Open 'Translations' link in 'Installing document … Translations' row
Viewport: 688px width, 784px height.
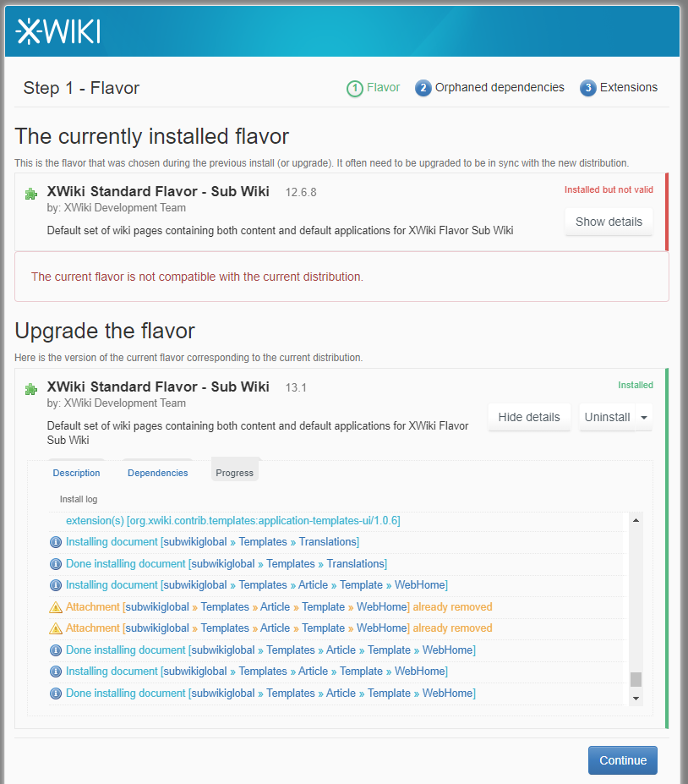[327, 542]
